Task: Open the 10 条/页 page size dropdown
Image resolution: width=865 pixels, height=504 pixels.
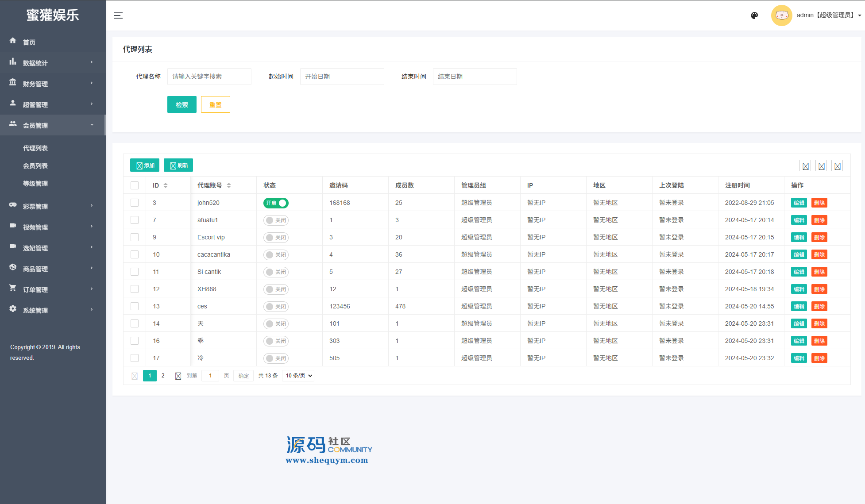Action: [x=298, y=376]
